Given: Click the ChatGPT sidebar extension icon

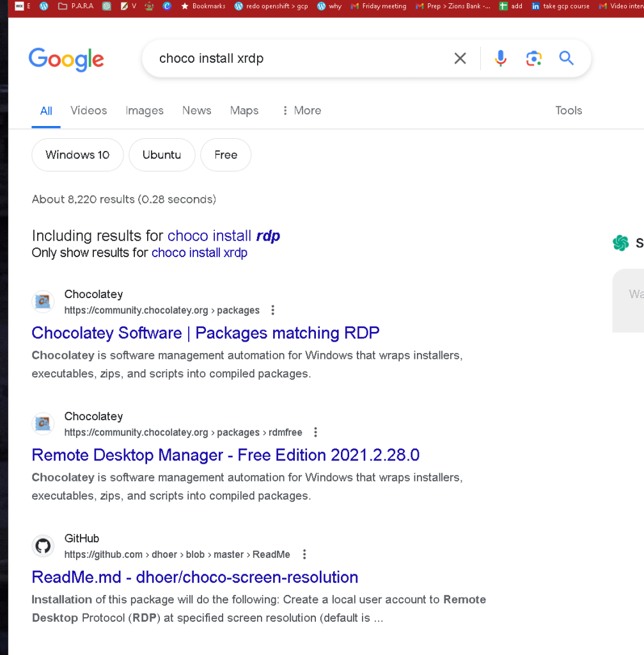Looking at the screenshot, I should tap(620, 242).
